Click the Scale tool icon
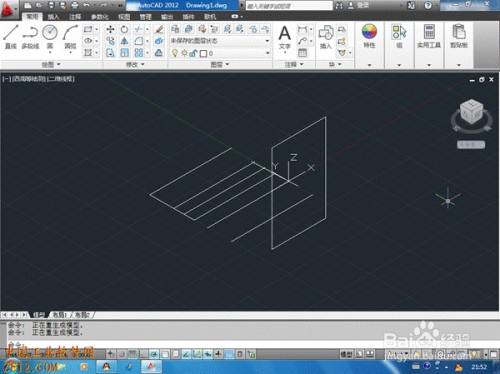Image resolution: width=500 pixels, height=374 pixels. tap(124, 53)
